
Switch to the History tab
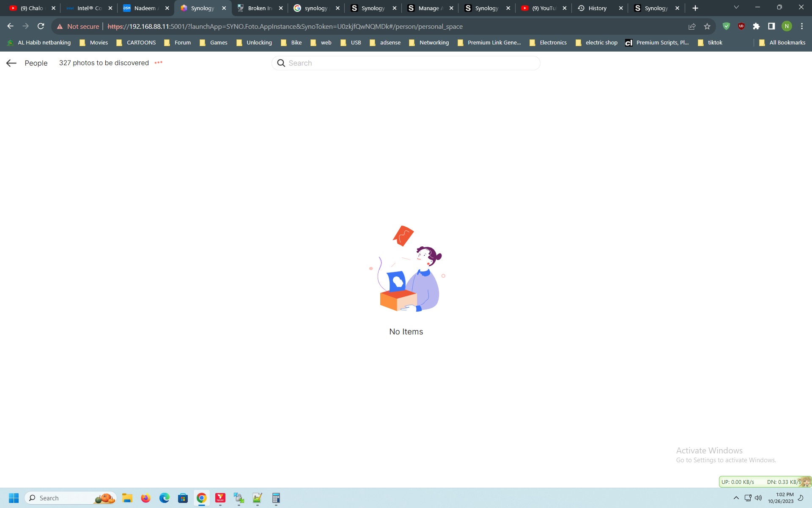pyautogui.click(x=597, y=8)
